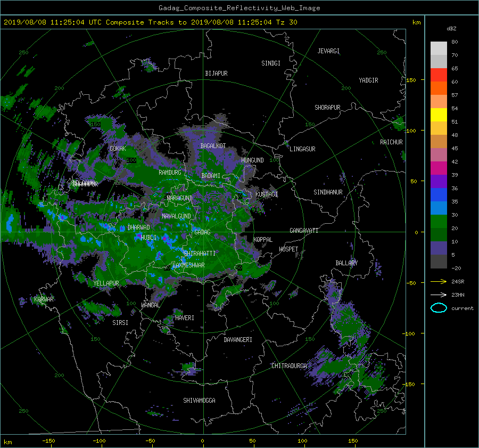Select the light blue 30–35 dBZ legend band

click(x=439, y=208)
